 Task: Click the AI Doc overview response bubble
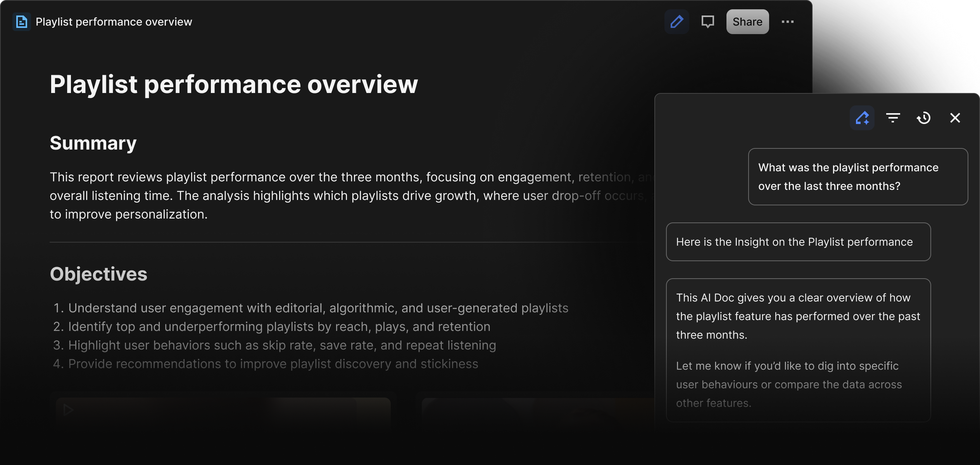[x=798, y=350]
